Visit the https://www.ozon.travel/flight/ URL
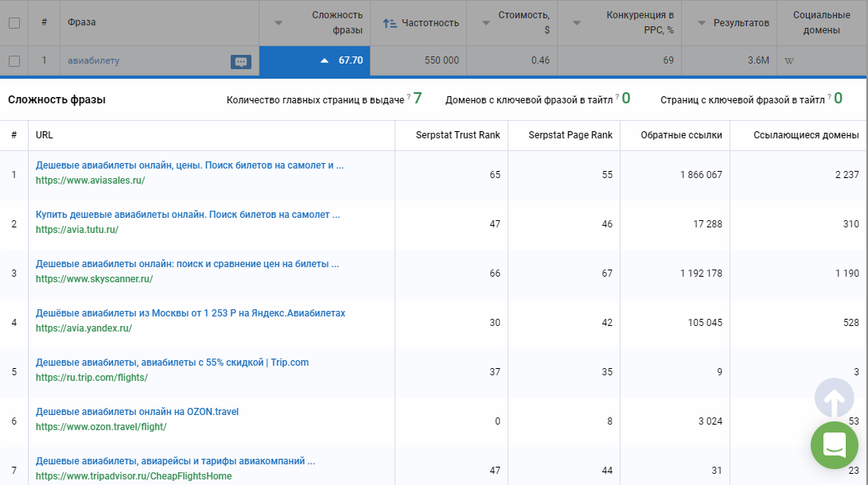868x485 pixels. [101, 426]
